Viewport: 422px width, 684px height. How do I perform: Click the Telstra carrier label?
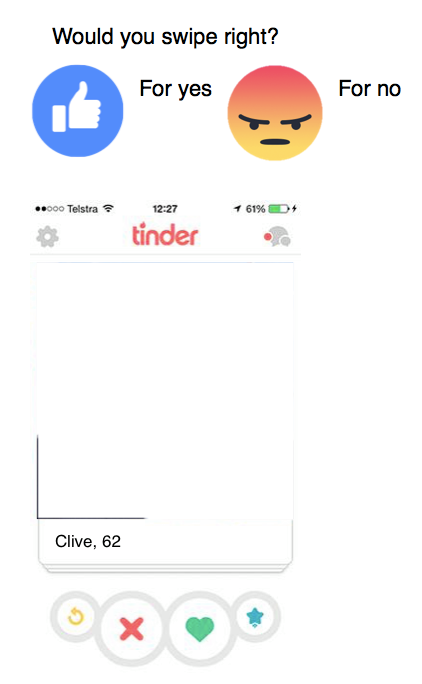[x=82, y=209]
